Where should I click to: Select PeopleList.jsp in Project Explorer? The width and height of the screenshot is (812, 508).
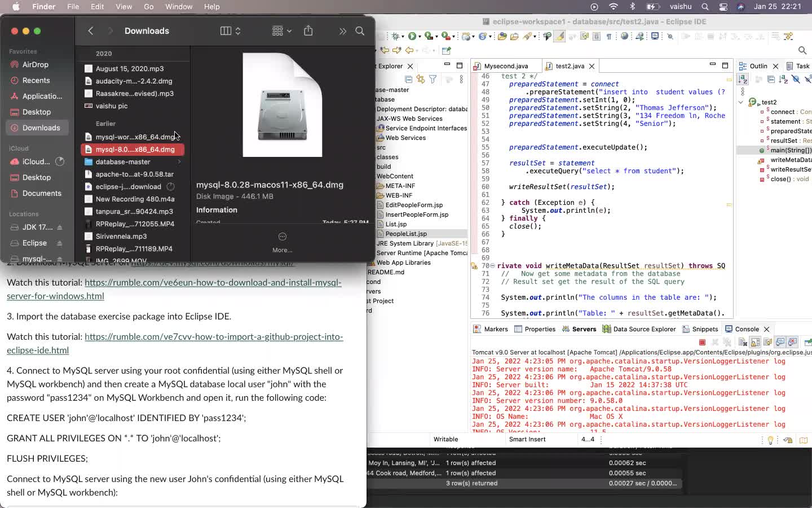pyautogui.click(x=406, y=234)
